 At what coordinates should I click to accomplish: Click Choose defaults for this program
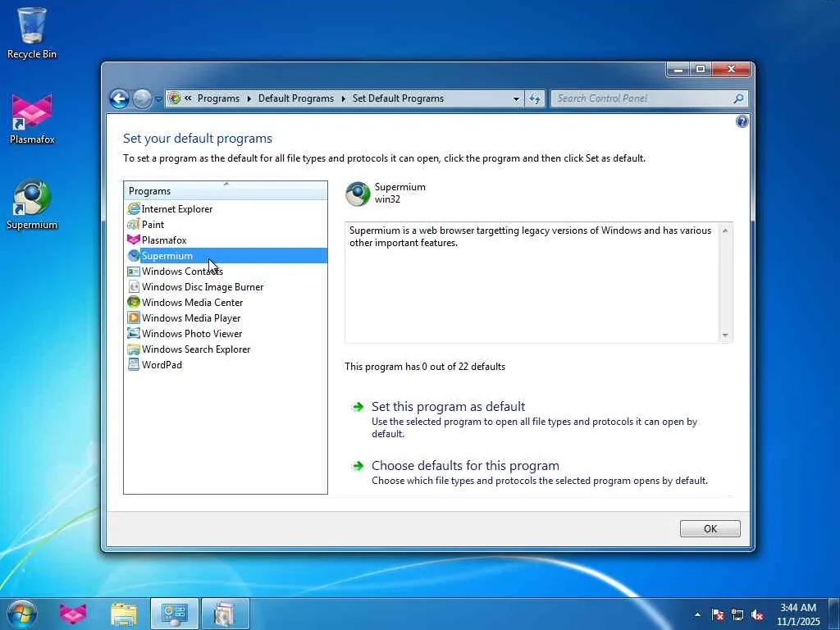click(x=465, y=466)
